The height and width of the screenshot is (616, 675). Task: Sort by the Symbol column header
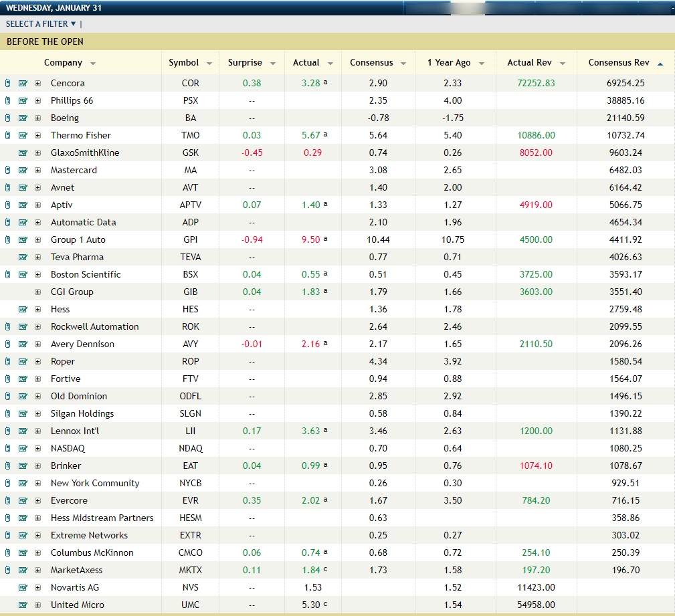coord(190,63)
